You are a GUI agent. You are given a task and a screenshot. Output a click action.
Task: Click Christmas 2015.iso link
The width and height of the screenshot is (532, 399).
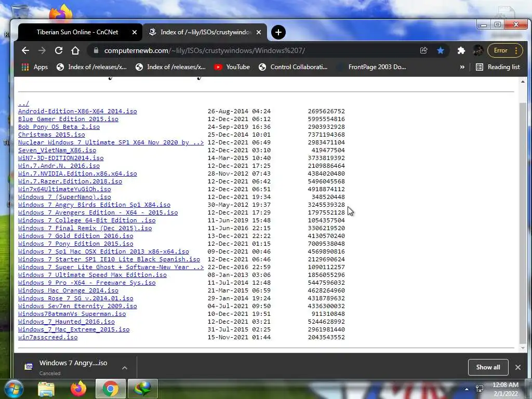tap(51, 135)
